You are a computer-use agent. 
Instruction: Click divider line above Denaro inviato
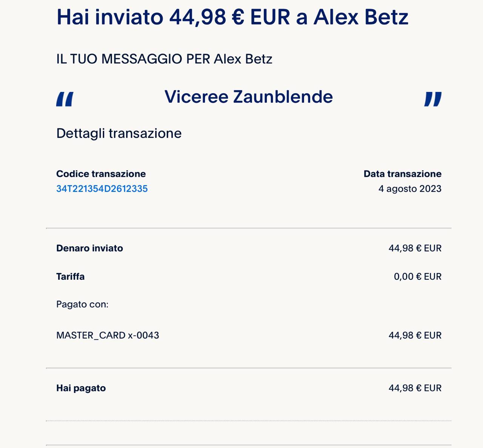coord(249,228)
